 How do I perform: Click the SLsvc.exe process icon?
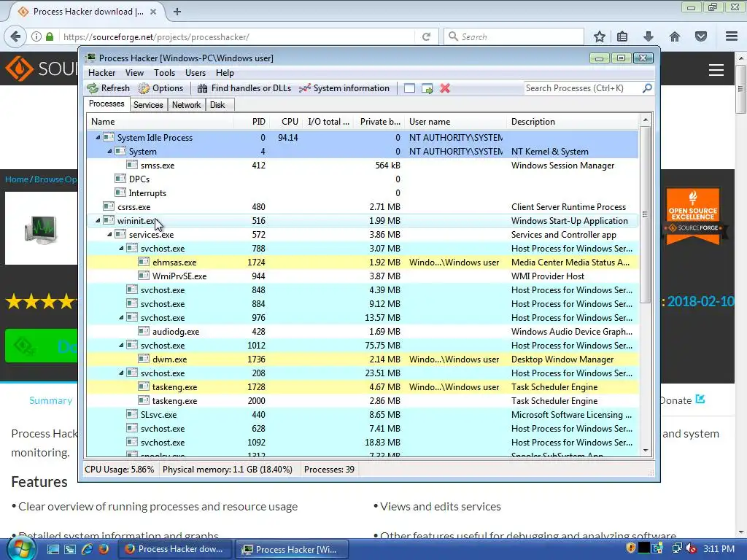point(132,414)
